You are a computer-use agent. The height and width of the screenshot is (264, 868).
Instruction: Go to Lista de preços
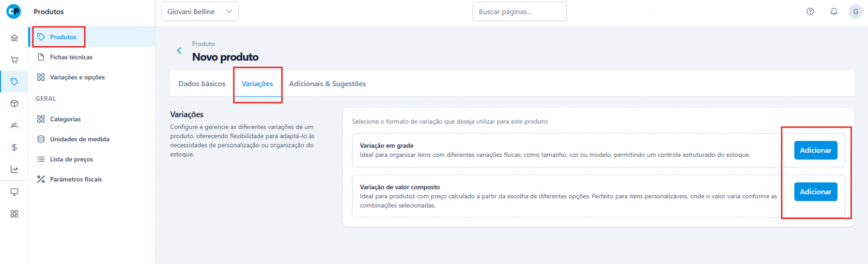tap(71, 159)
